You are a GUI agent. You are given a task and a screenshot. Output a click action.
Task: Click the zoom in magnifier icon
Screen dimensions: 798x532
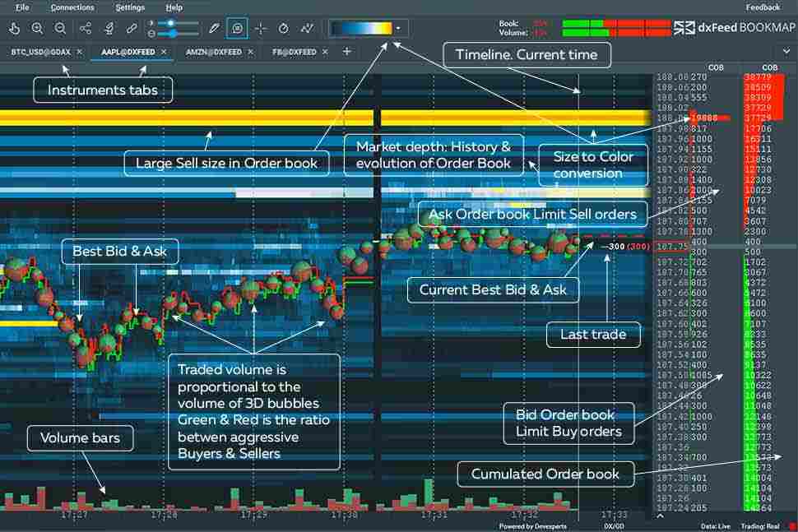click(38, 28)
